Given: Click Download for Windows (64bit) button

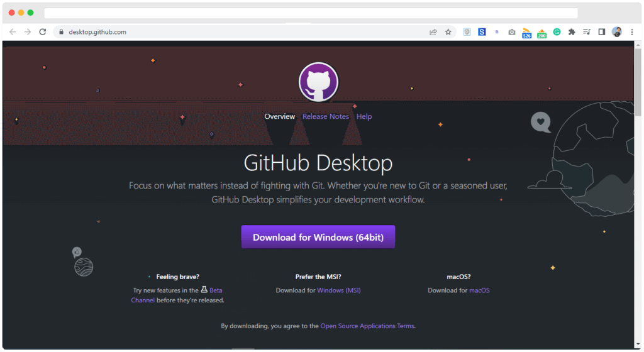Looking at the screenshot, I should [x=318, y=237].
